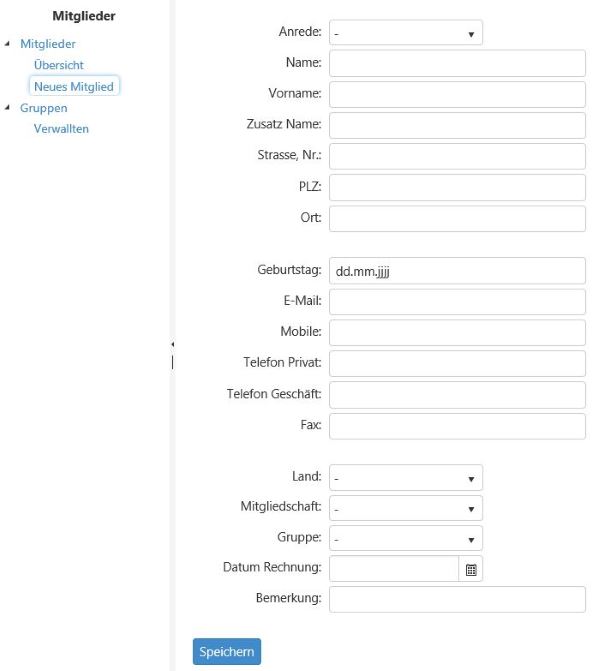The width and height of the screenshot is (600, 671).
Task: Click into the E-Mail field
Action: (457, 302)
